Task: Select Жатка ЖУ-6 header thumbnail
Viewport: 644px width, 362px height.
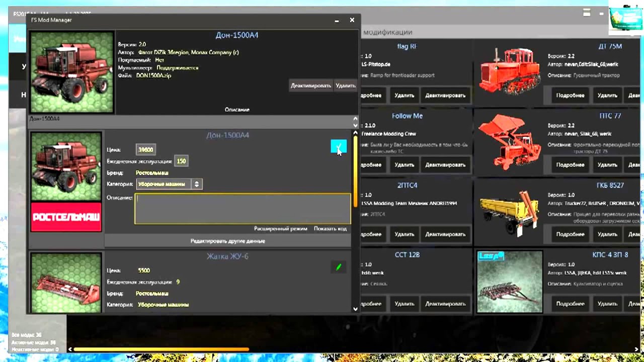Action: pos(66,283)
